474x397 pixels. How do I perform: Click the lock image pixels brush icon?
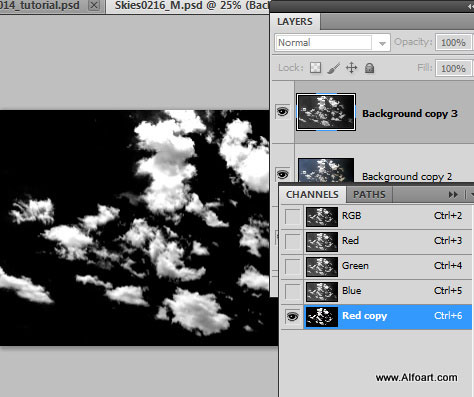coord(333,68)
